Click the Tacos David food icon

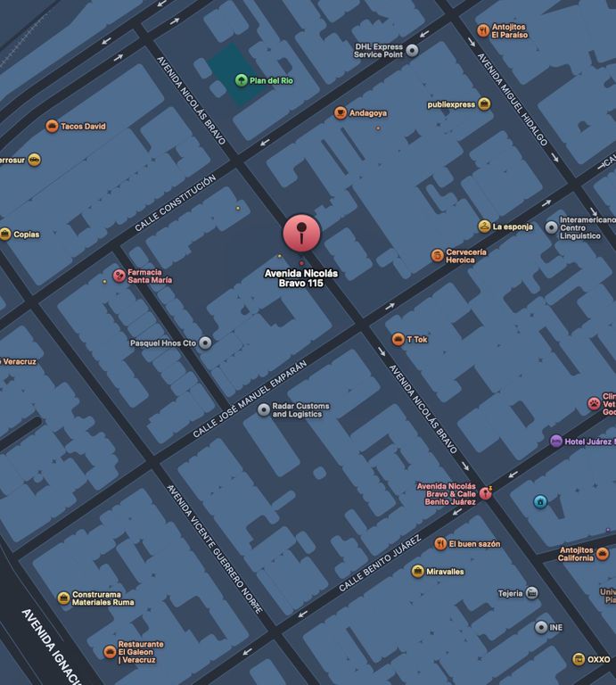tap(52, 127)
